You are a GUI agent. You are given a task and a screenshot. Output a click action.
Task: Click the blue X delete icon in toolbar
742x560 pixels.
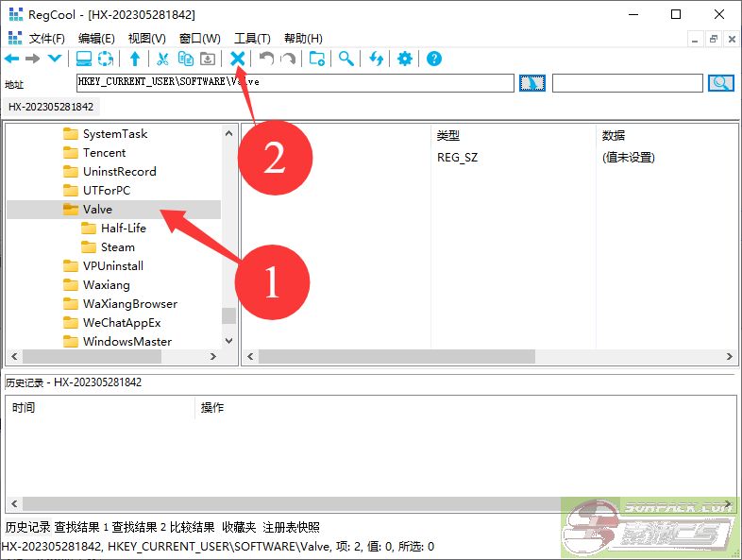238,59
